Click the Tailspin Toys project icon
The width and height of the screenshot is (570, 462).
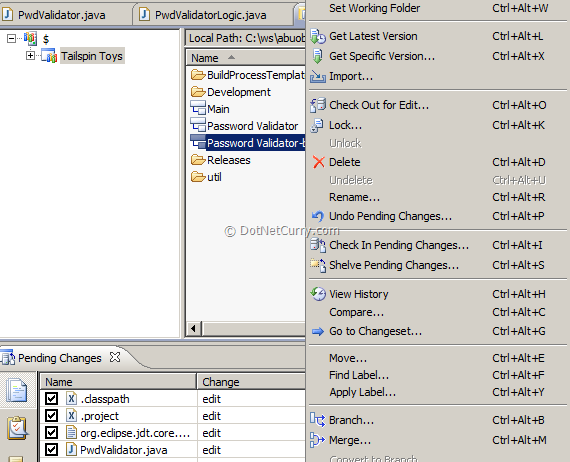[x=49, y=56]
